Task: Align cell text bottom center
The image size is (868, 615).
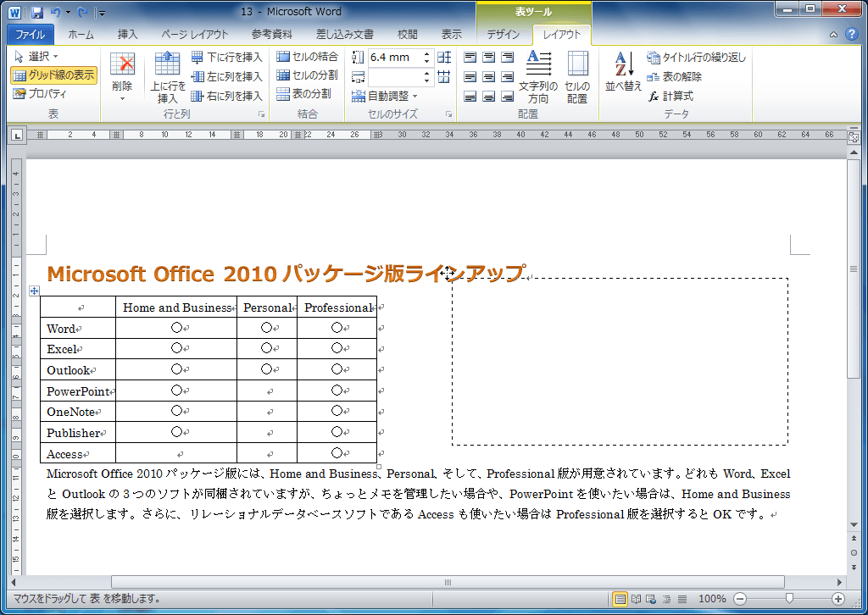Action: (489, 97)
